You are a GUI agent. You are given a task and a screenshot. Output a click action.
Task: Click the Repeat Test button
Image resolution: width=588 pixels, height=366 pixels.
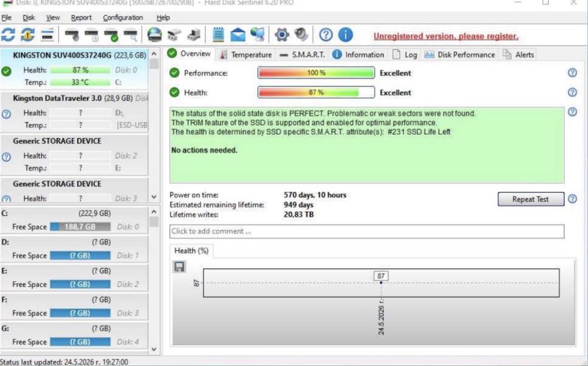coord(530,199)
